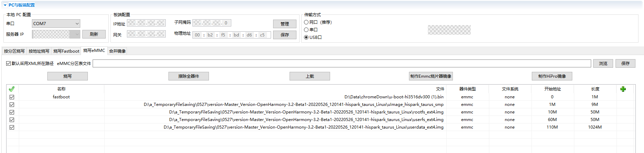Uncheck the fastboot row checkbox
This screenshot has height=153, width=644.
point(12,97)
